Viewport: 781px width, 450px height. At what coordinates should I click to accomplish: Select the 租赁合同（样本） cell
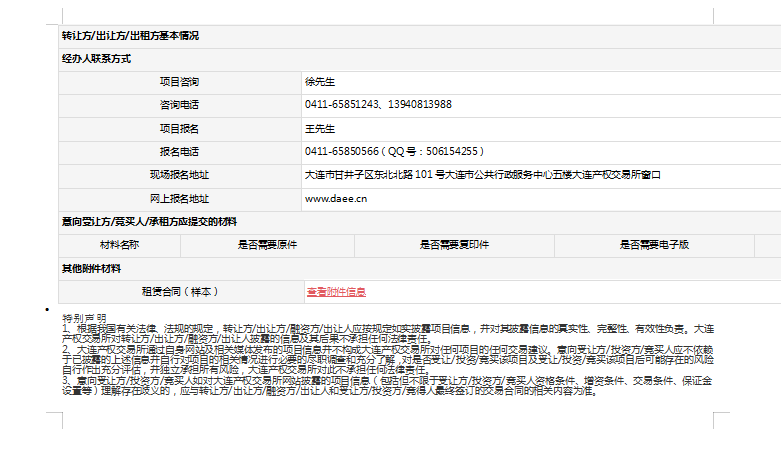coord(180,292)
